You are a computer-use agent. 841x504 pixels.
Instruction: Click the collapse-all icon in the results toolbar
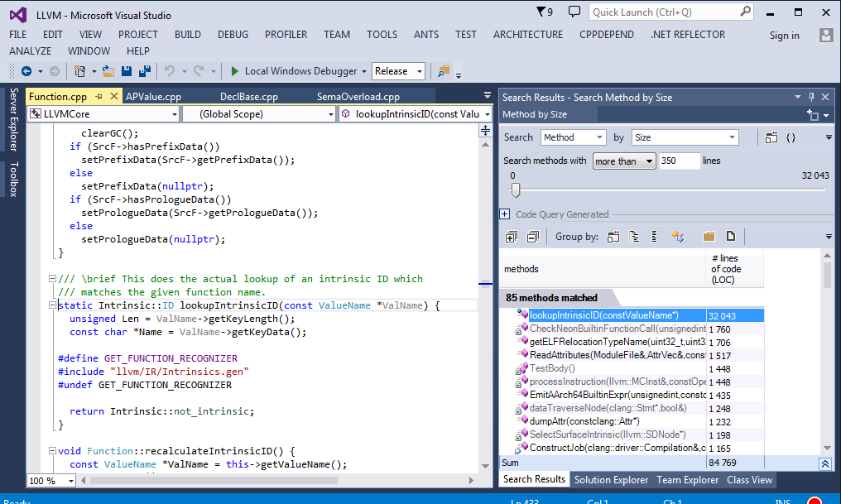(532, 237)
